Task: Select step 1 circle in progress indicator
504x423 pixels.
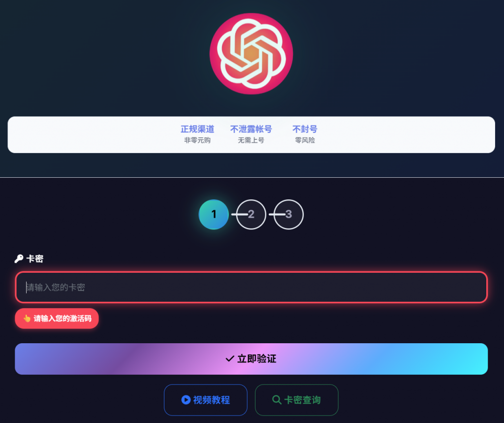Action: [x=214, y=214]
